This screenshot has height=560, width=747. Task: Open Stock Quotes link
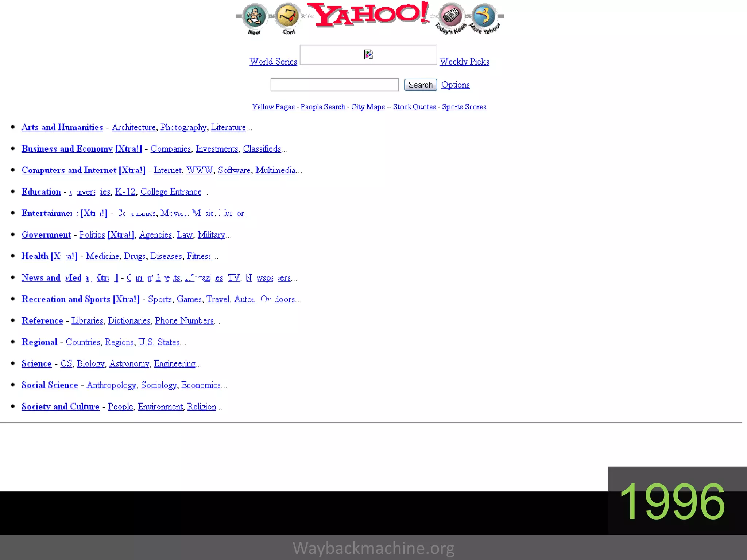(x=415, y=107)
